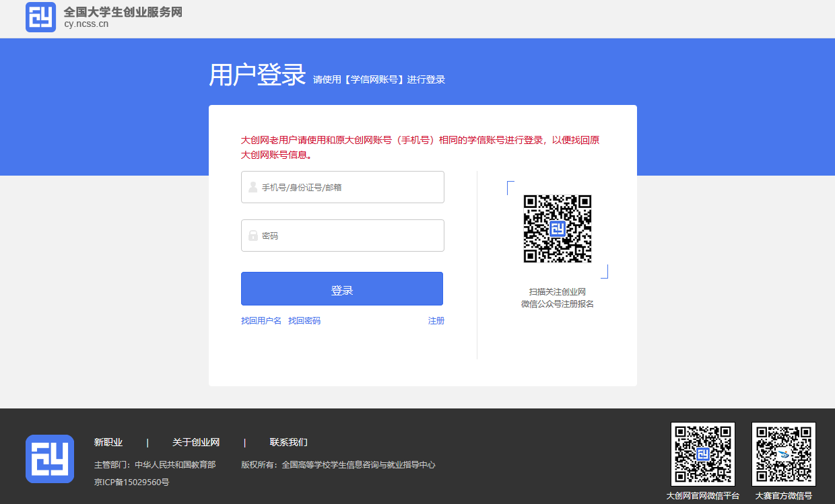Click the QR code in the login panel
Image resolution: width=835 pixels, height=504 pixels.
pos(558,229)
